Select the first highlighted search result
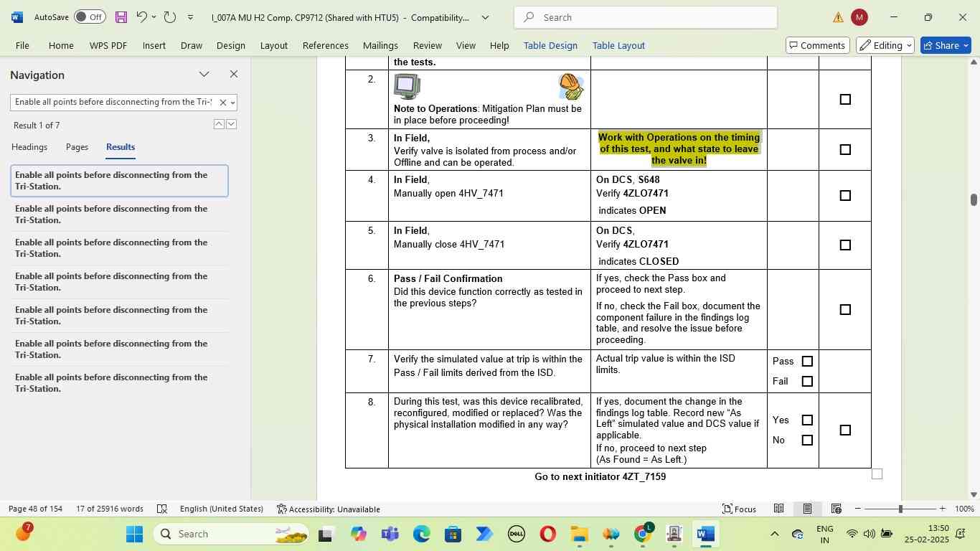 coord(119,181)
